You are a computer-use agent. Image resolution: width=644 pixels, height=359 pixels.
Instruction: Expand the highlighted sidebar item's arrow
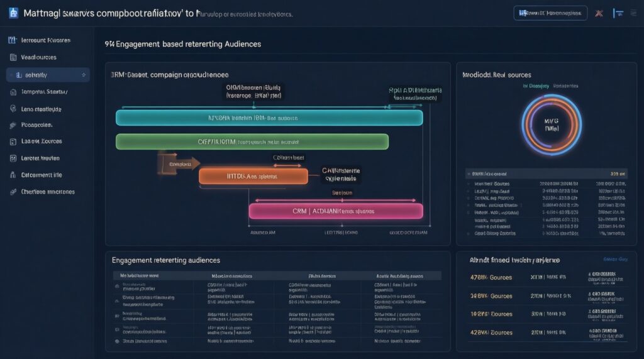click(84, 75)
